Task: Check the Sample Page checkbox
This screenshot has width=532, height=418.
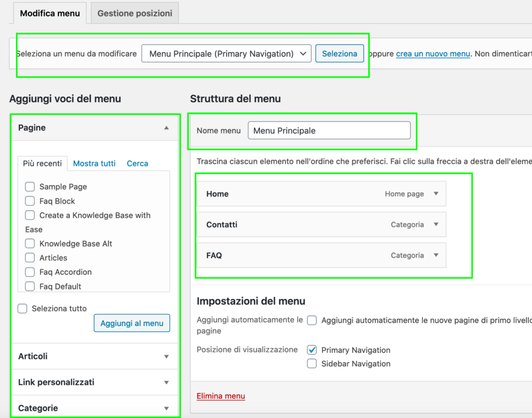Action: (30, 186)
